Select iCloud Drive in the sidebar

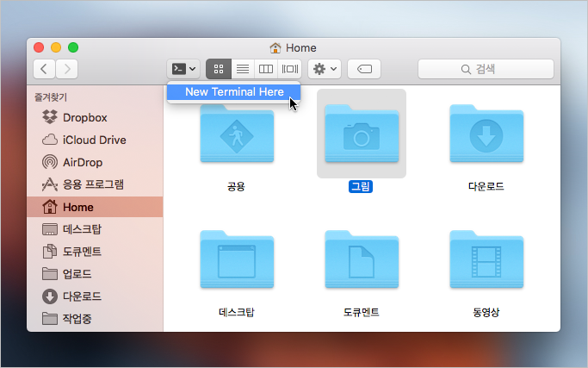pos(95,140)
